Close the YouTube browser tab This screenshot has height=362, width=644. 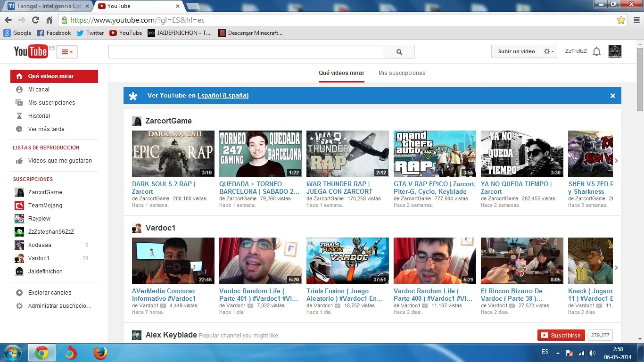(x=178, y=6)
